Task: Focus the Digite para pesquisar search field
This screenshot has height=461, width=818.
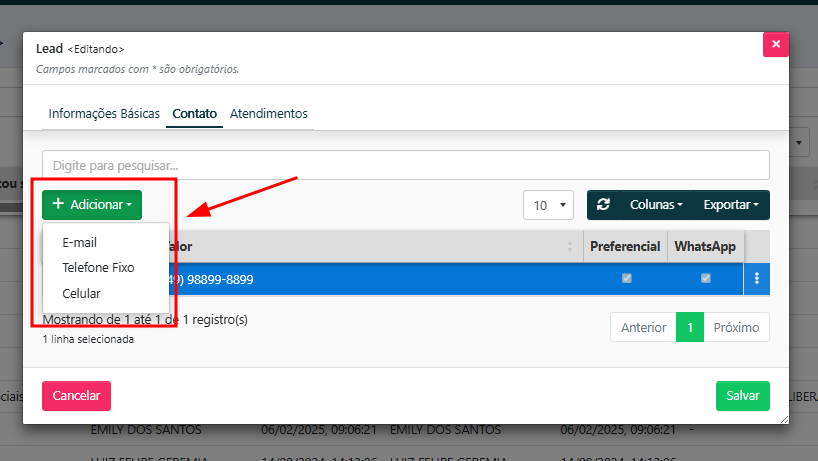Action: pos(405,165)
